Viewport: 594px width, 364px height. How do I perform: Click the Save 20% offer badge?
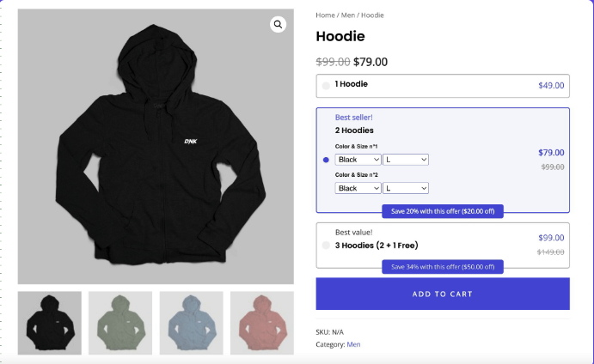point(443,211)
